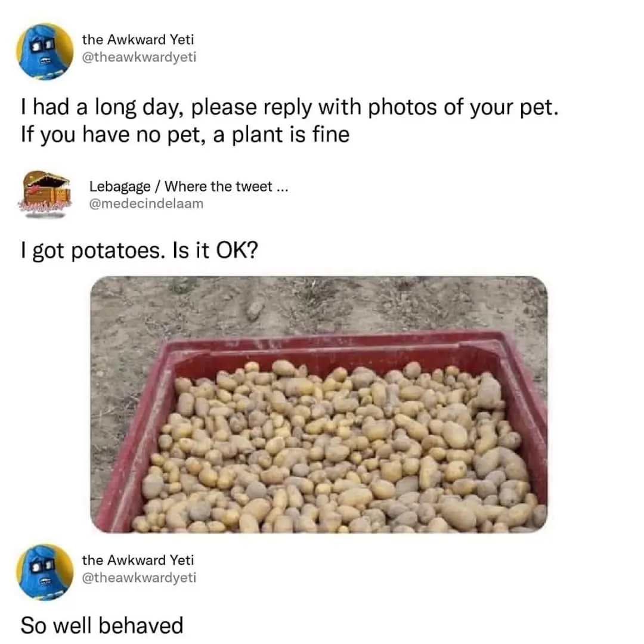Click the pink banner on the Lebagage avatar

point(44,205)
